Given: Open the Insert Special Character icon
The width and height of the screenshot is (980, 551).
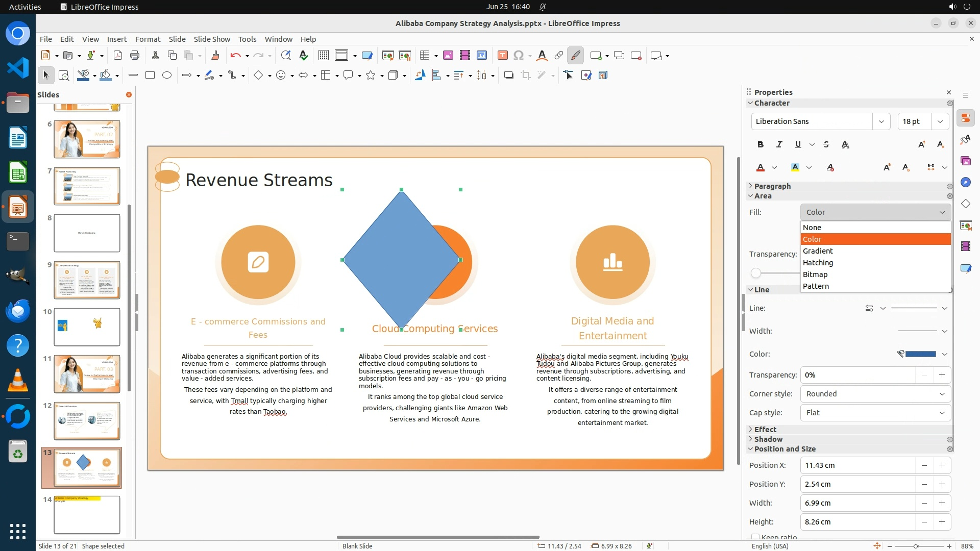Looking at the screenshot, I should click(519, 55).
